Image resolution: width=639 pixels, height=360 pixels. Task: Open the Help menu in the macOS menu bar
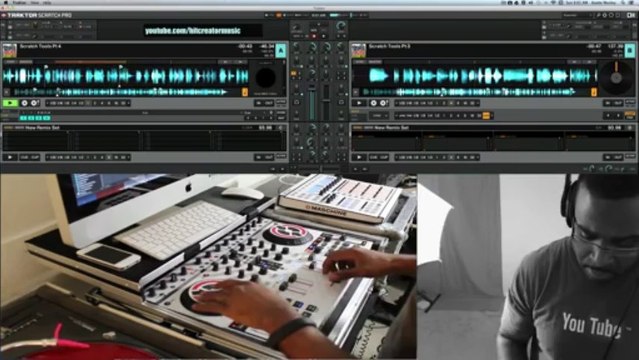[47, 2]
